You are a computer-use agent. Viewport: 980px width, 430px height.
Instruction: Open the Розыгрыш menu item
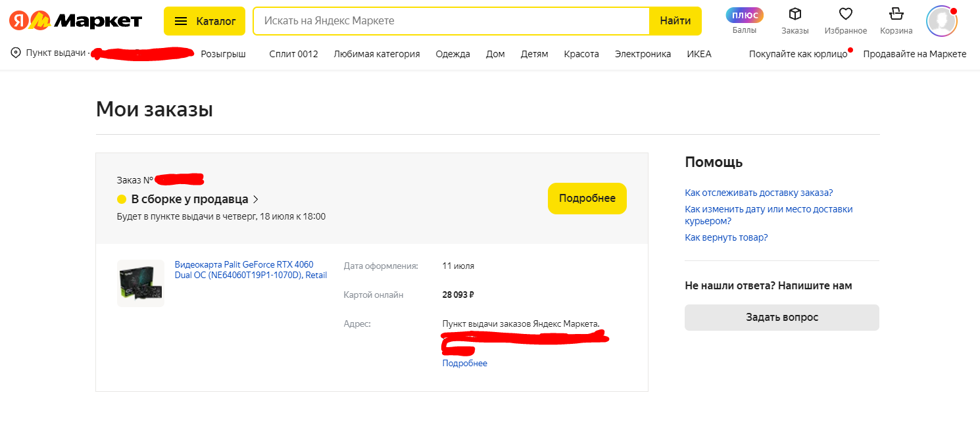point(223,54)
